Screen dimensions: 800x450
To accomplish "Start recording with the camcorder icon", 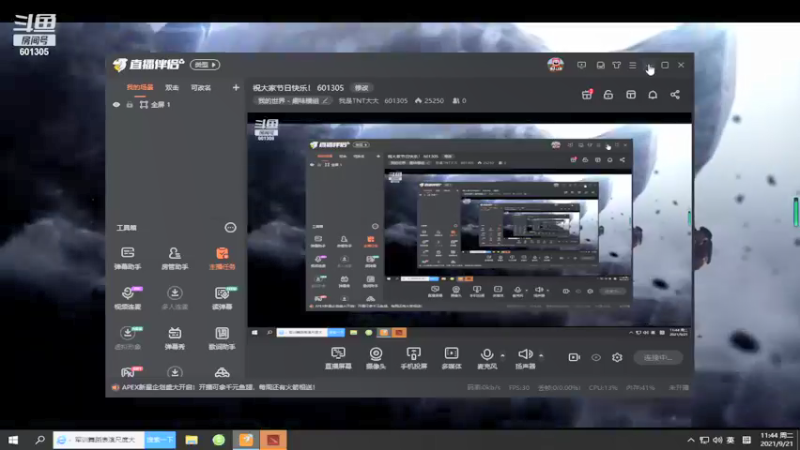I will point(574,357).
